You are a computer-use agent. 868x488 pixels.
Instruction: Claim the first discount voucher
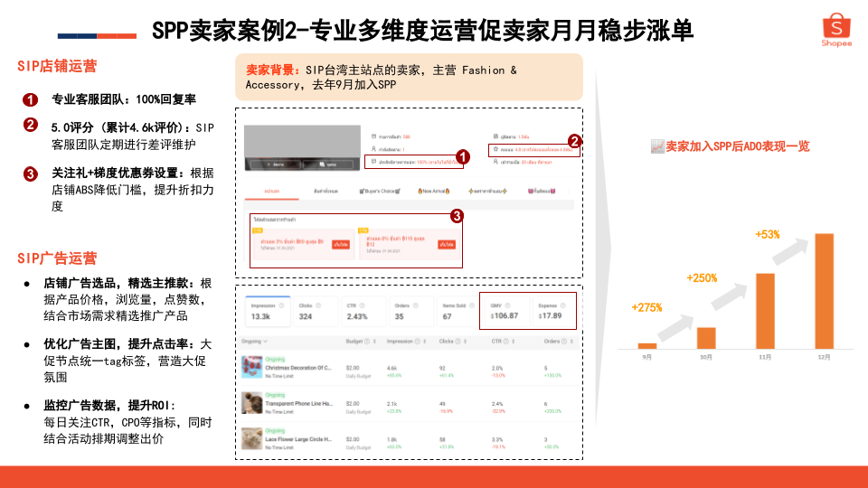pyautogui.click(x=341, y=245)
